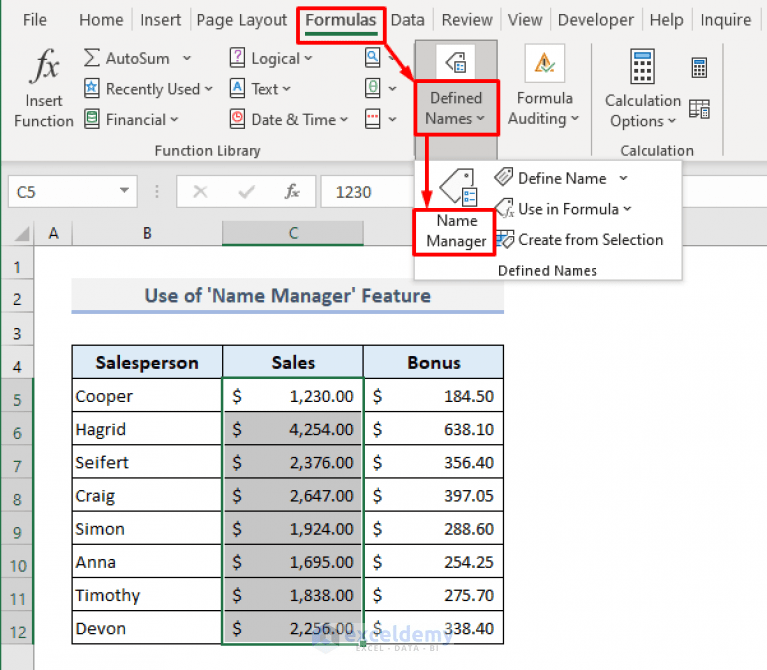
Task: Select Anna's sales cell 1,695.00
Action: pos(293,562)
